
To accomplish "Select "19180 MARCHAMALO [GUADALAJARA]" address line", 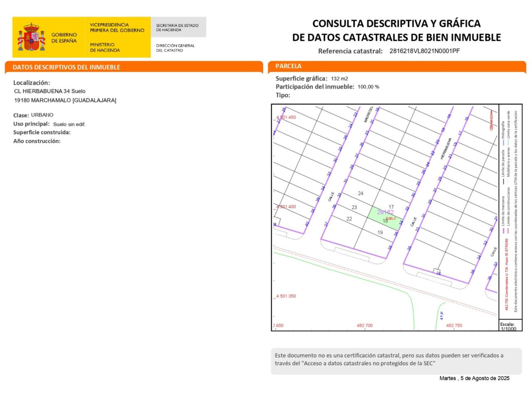I will (x=65, y=100).
